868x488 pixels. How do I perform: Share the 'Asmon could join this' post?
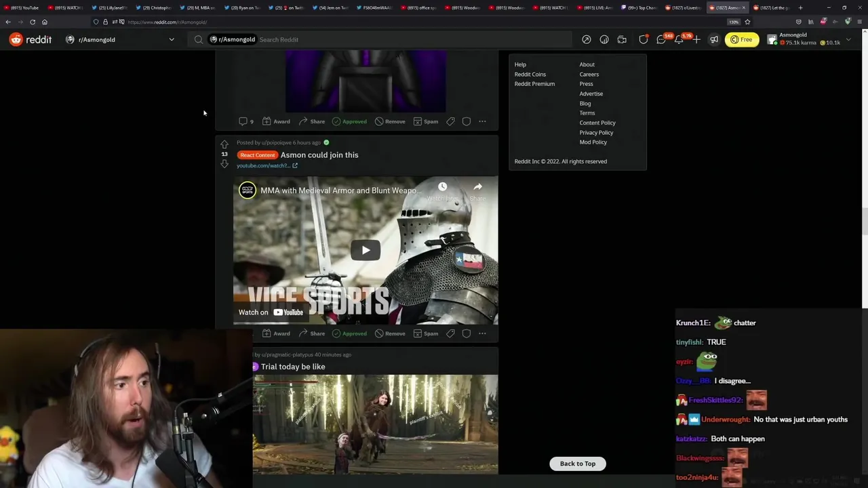tap(311, 333)
